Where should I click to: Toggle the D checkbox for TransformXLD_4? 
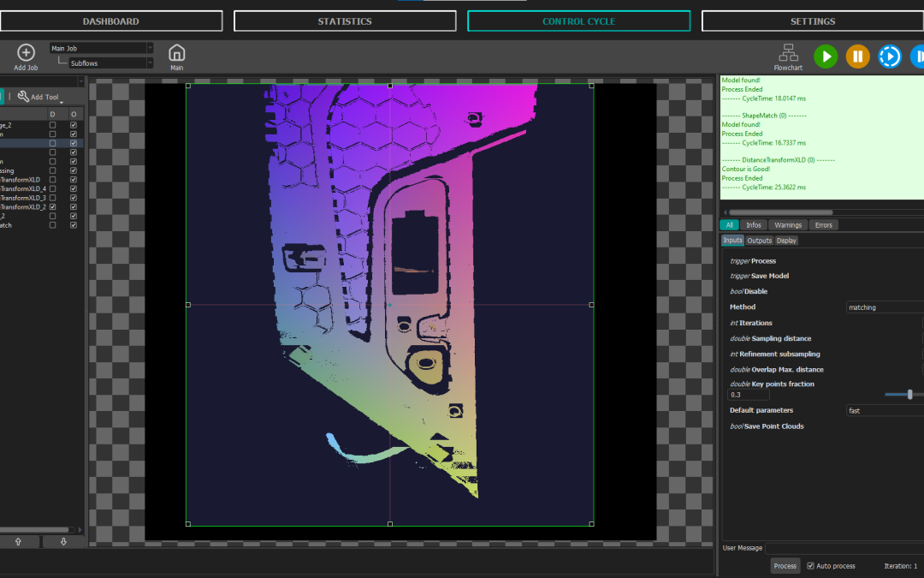tap(52, 188)
